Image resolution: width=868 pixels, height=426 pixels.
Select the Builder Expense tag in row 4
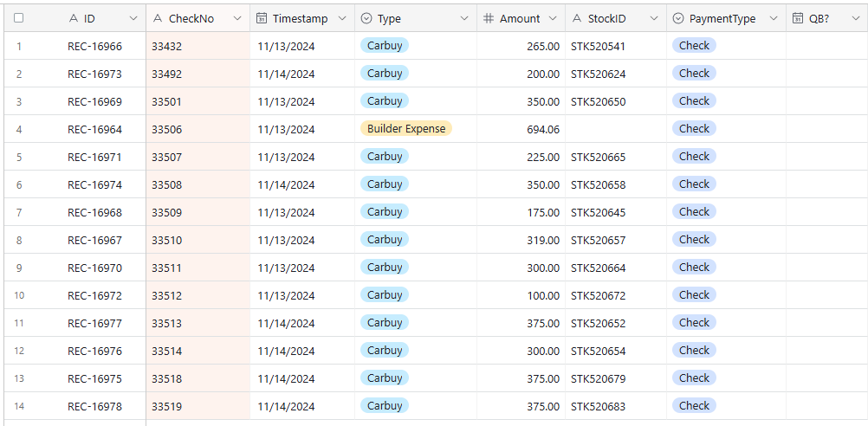point(406,129)
